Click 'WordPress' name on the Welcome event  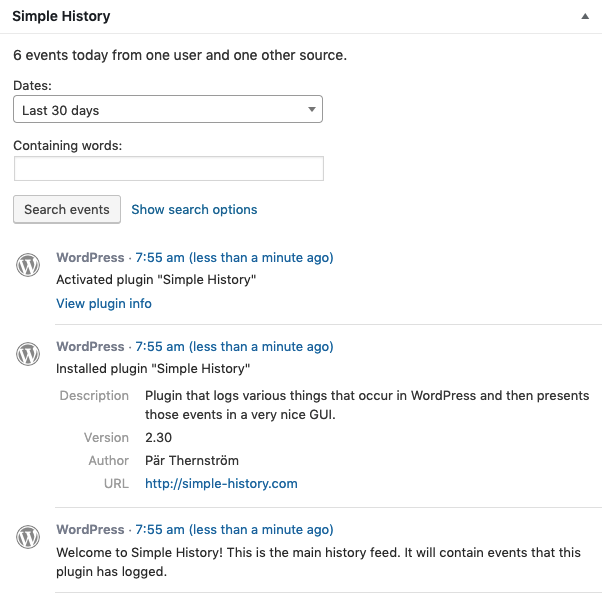(90, 530)
